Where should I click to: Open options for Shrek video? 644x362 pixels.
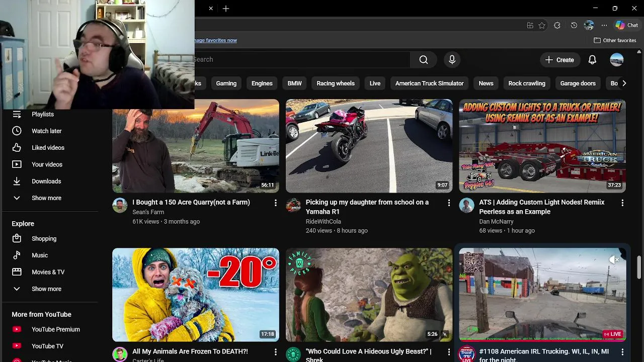click(x=449, y=352)
